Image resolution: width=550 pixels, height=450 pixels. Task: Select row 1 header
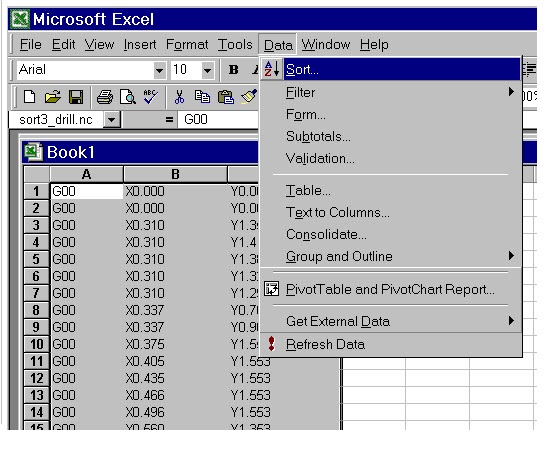pos(36,191)
